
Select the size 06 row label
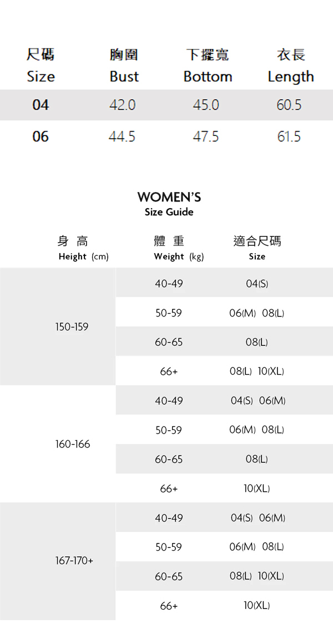pyautogui.click(x=41, y=137)
